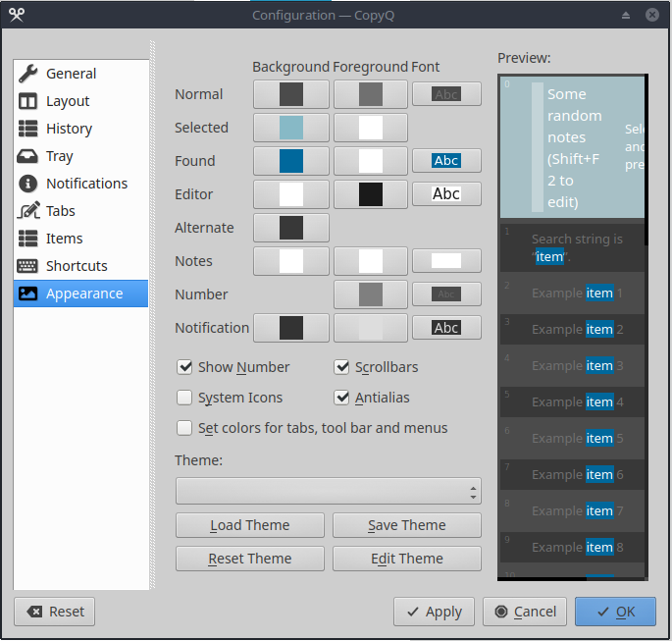Change the Normal foreground color
Screen dimensions: 672x641
tap(370, 94)
